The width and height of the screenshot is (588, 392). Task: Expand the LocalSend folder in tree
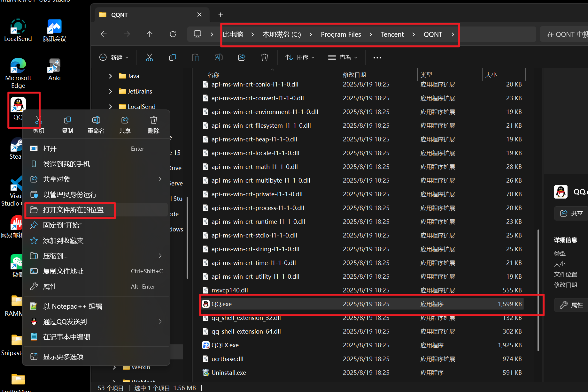pos(111,107)
